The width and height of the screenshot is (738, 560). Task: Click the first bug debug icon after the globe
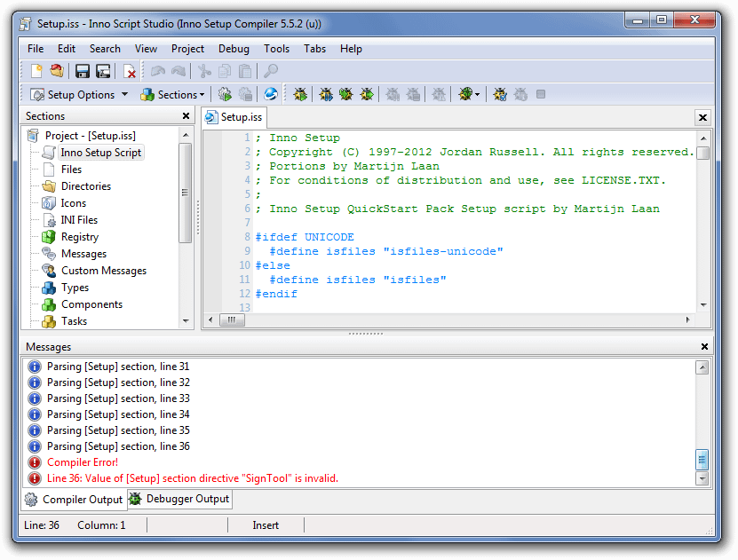[x=300, y=94]
